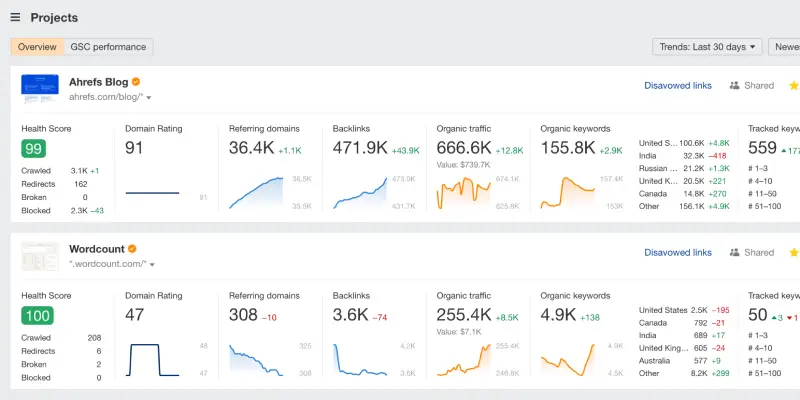The width and height of the screenshot is (800, 400).
Task: Click the Ahrefs Blog Blocked 2.3K value
Action: click(79, 211)
